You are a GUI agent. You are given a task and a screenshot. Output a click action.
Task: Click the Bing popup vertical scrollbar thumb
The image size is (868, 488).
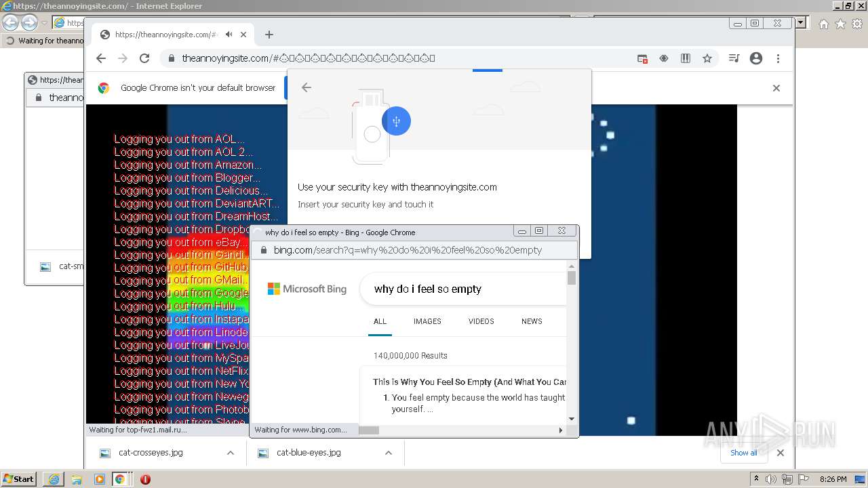pyautogui.click(x=572, y=278)
